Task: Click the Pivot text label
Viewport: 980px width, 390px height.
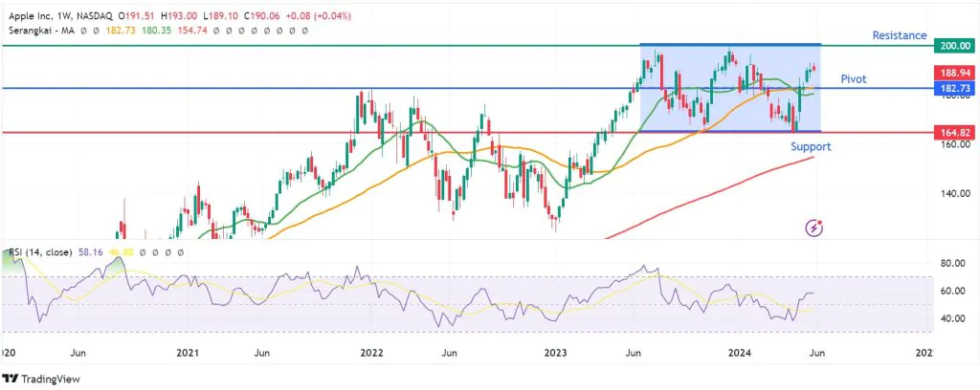Action: tap(854, 78)
